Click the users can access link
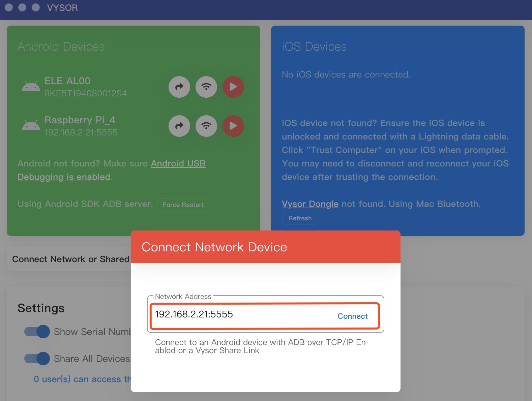532x401 pixels. tap(82, 379)
